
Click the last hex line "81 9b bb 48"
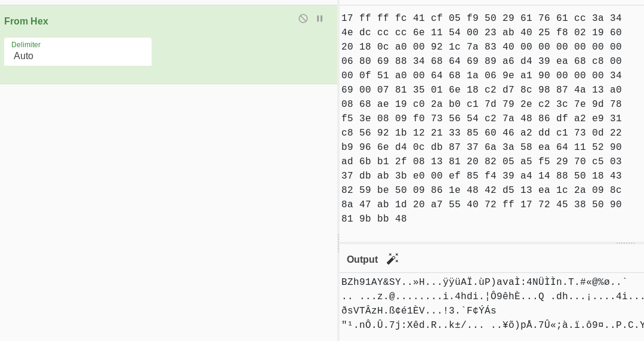click(374, 219)
